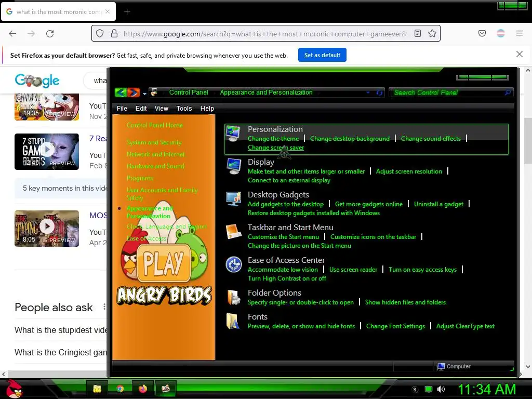Open File Explorer from the taskbar
This screenshot has height=399, width=532.
[97, 389]
